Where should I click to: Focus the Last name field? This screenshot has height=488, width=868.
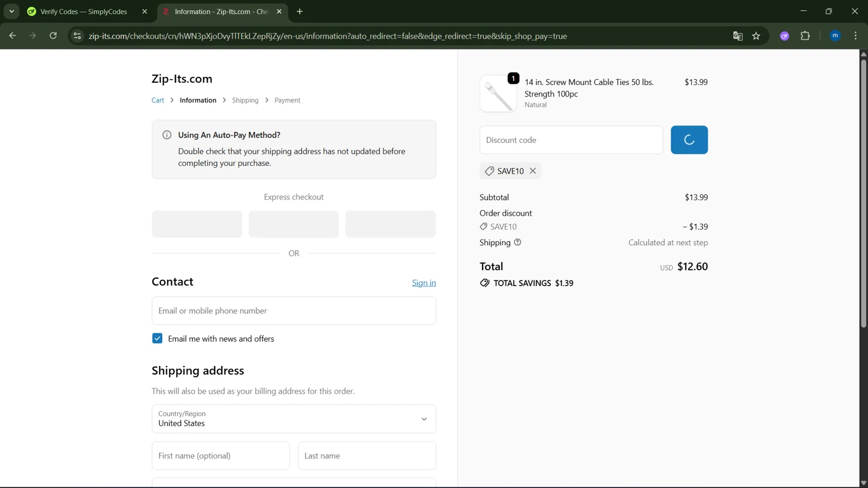coord(367,456)
